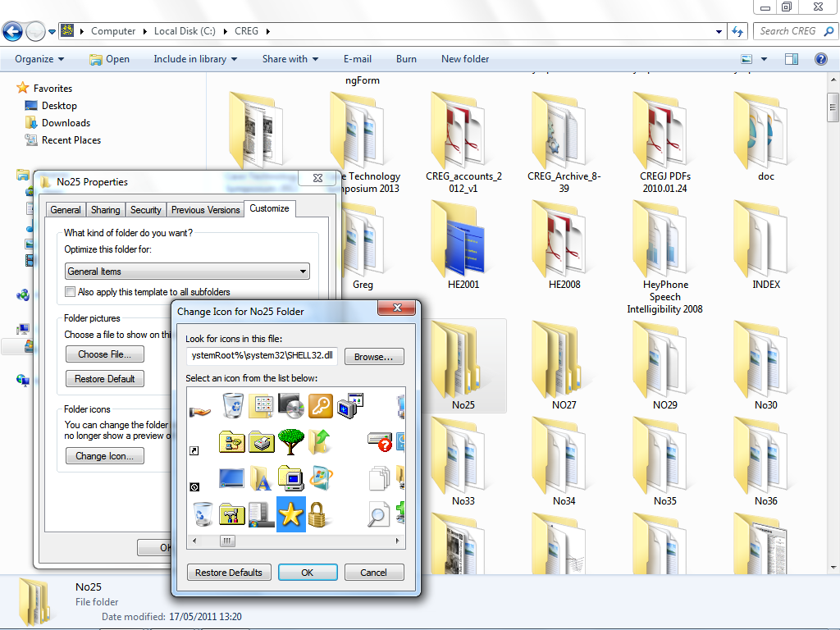Choose the green tree icon
This screenshot has height=630, width=840.
click(x=291, y=442)
